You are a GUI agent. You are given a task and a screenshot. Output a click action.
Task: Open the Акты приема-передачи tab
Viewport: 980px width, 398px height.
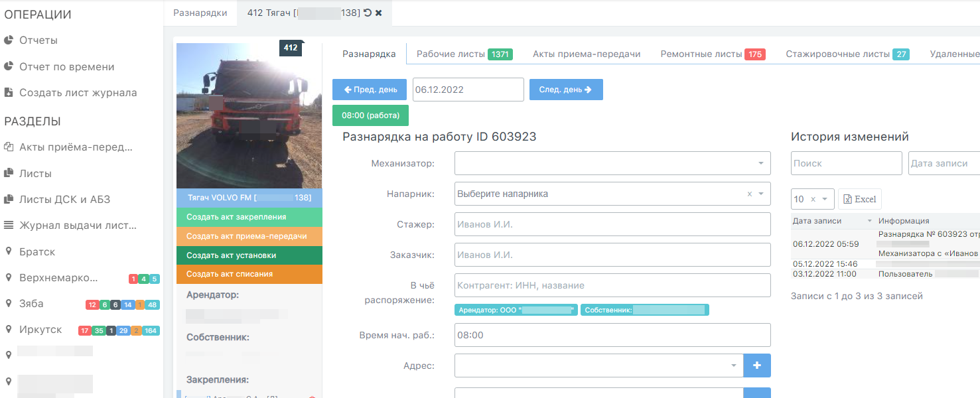tap(587, 54)
